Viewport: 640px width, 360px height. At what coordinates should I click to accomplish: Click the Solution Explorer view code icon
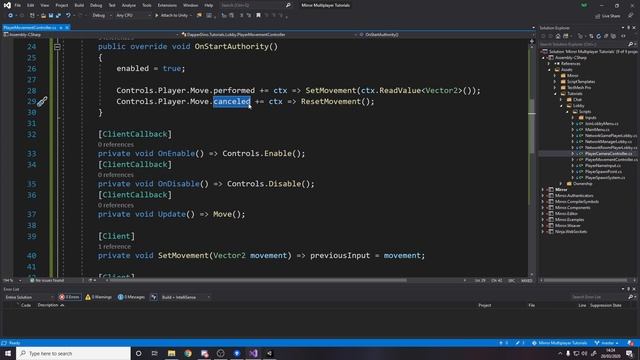tap(623, 36)
